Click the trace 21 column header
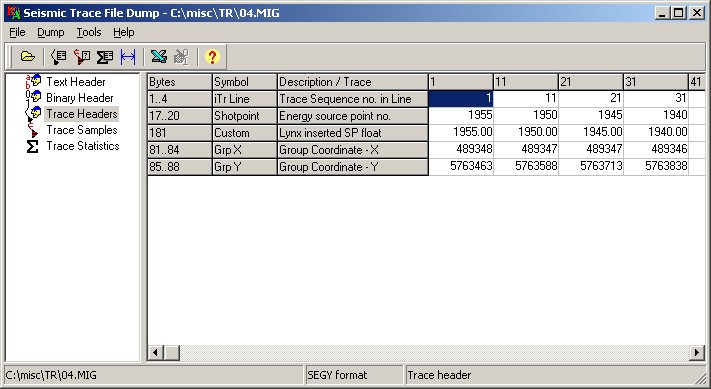711x389 pixels. click(591, 82)
